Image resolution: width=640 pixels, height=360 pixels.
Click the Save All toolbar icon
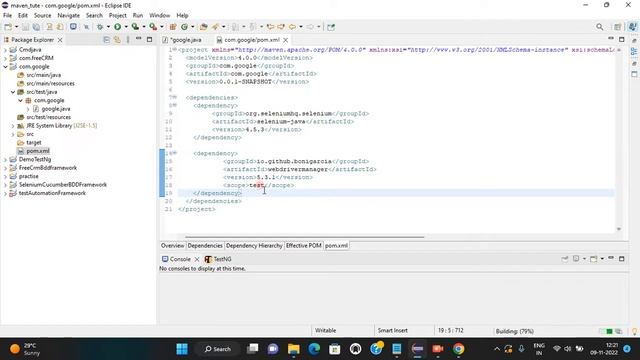pos(36,27)
